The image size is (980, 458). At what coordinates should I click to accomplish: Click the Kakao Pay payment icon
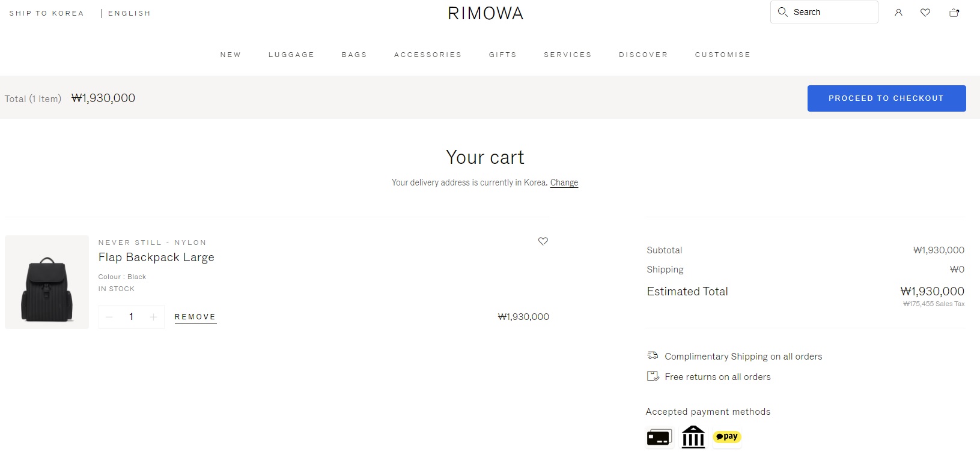pyautogui.click(x=727, y=437)
